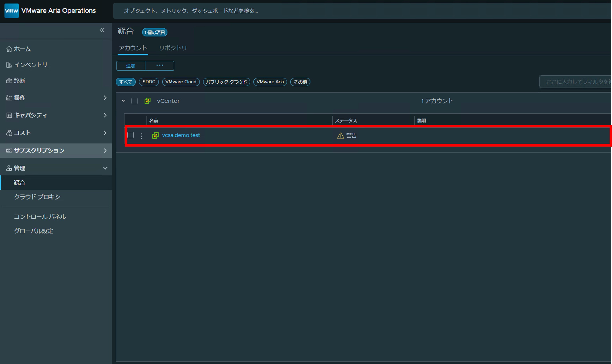Click the vmw logo icon
Screen dimensions: 612x364
(x=12, y=11)
